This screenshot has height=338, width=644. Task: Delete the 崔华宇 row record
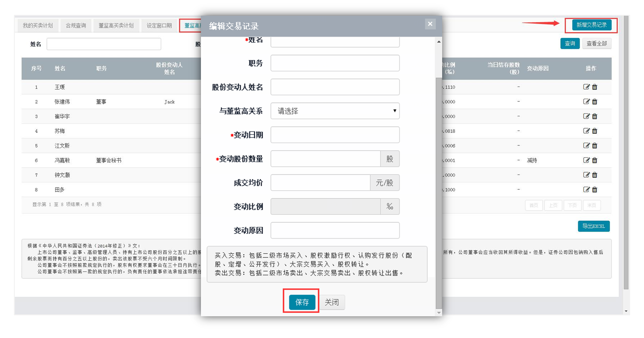click(x=595, y=116)
